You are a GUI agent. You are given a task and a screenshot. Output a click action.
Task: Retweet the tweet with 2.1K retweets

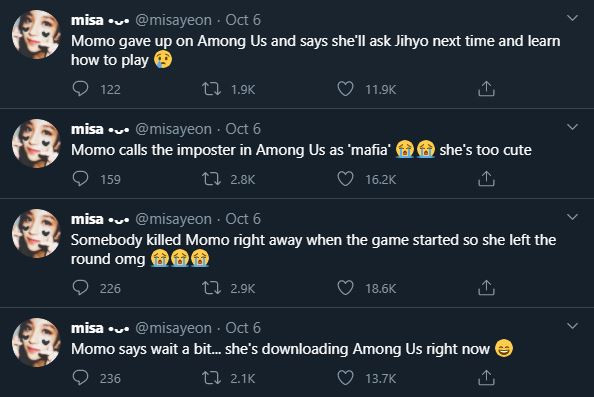(x=211, y=378)
